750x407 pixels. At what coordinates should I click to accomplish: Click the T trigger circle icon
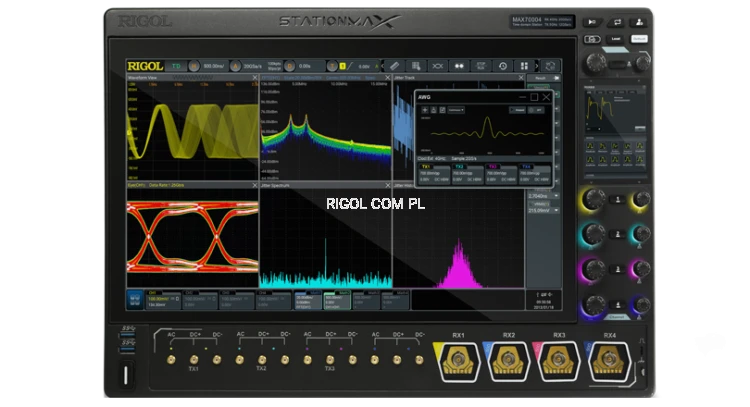tap(332, 66)
